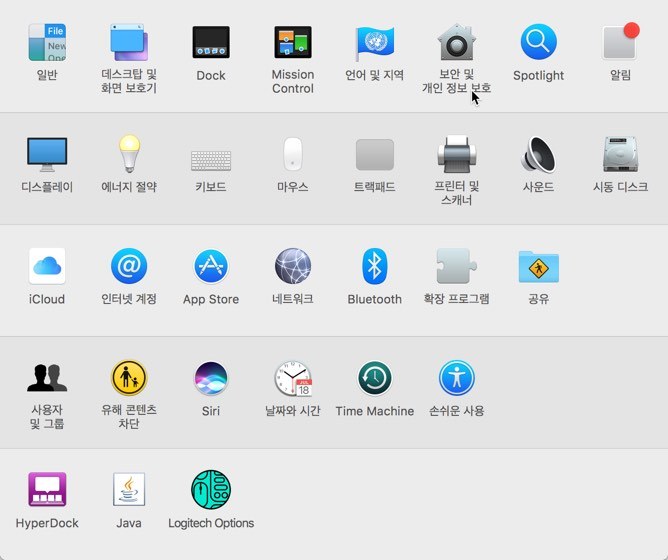Open the 공유 sharing folder icon
668x560 pixels.
coord(538,267)
